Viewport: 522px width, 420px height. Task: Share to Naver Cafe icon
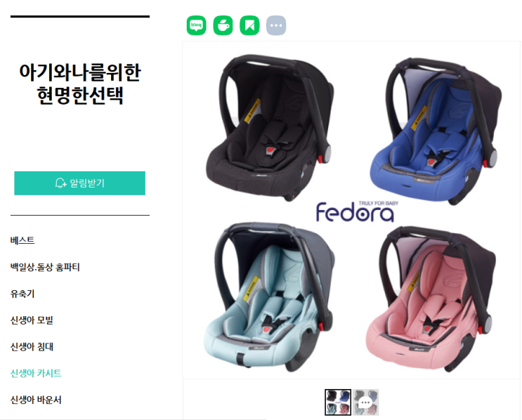[x=223, y=25]
